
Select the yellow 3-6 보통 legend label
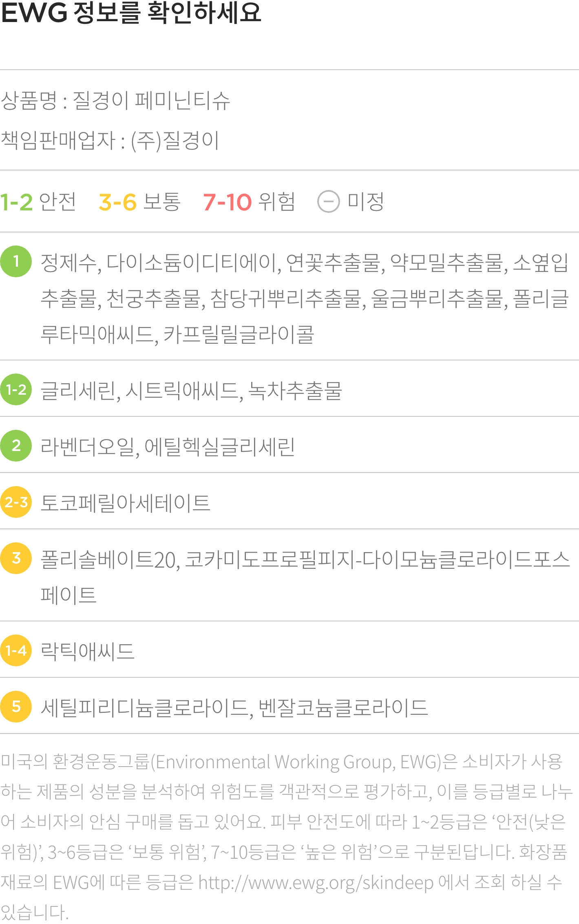[139, 202]
